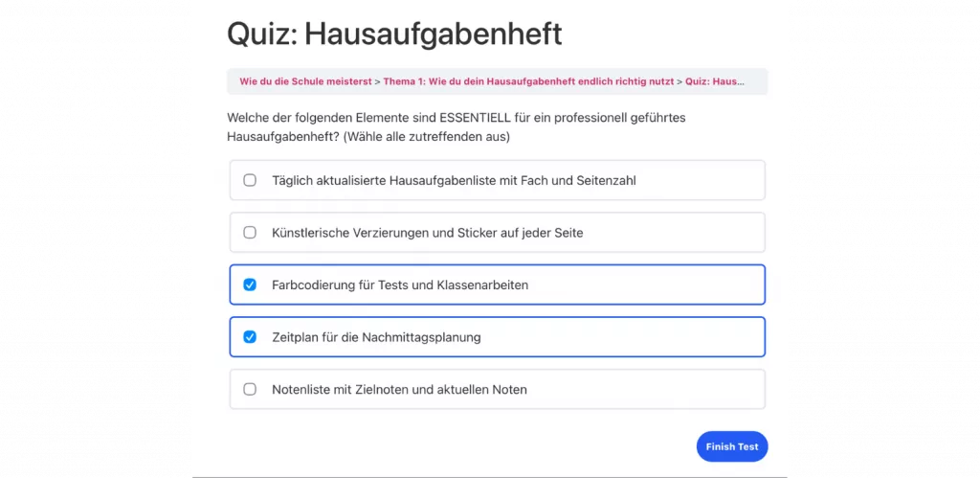Image resolution: width=980 pixels, height=478 pixels.
Task: Go to the 'Thema 1' breadcrumb link
Action: [528, 81]
